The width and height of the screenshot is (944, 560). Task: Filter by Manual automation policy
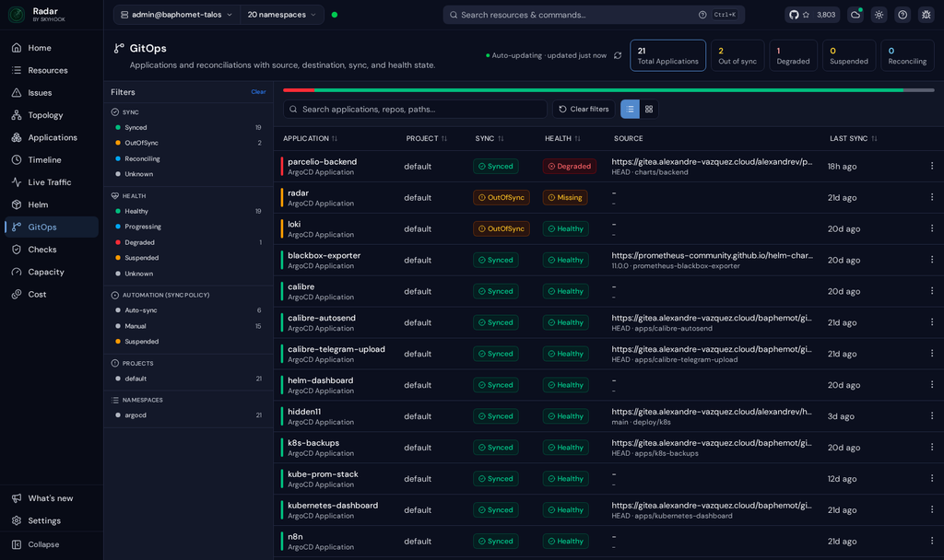coord(188,326)
